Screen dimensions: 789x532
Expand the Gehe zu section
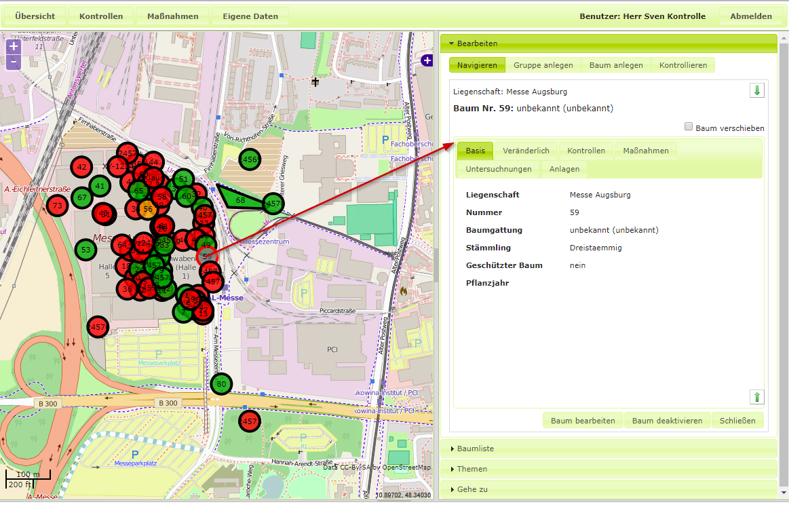pos(472,489)
